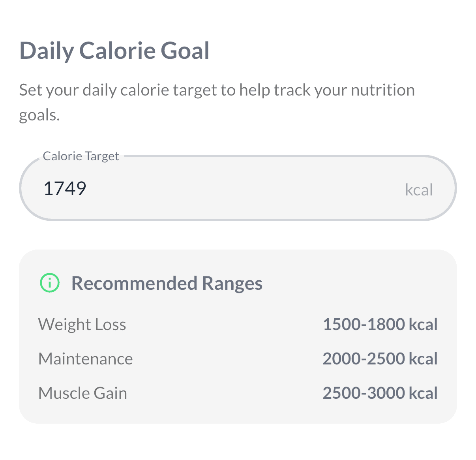This screenshot has width=476, height=460.
Task: Collapse the recommended ranges panel
Action: pyautogui.click(x=167, y=283)
